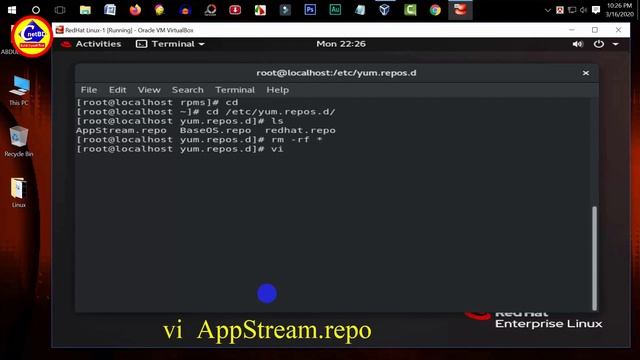Open the Terminal application menu dropdown
This screenshot has height=360, width=640.
(170, 44)
